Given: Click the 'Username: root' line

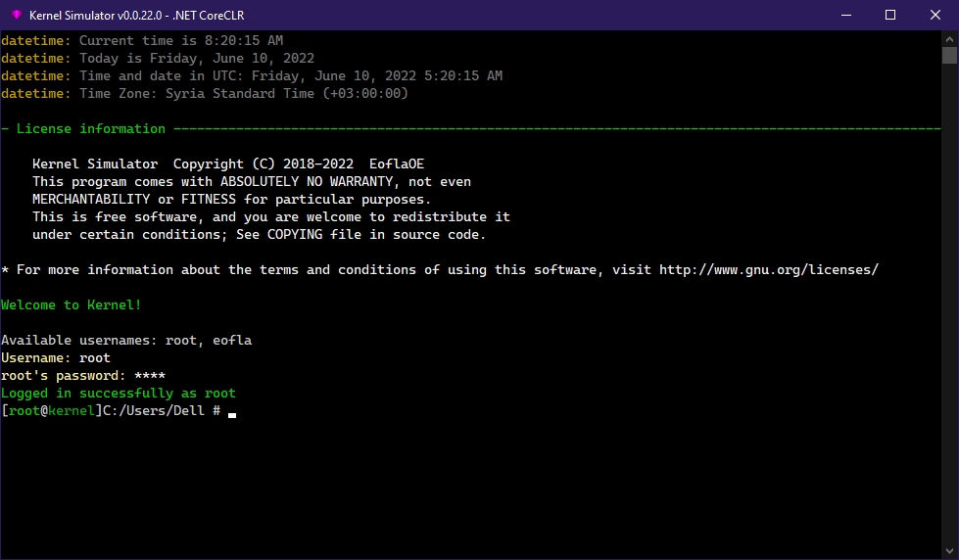Looking at the screenshot, I should pyautogui.click(x=56, y=358).
